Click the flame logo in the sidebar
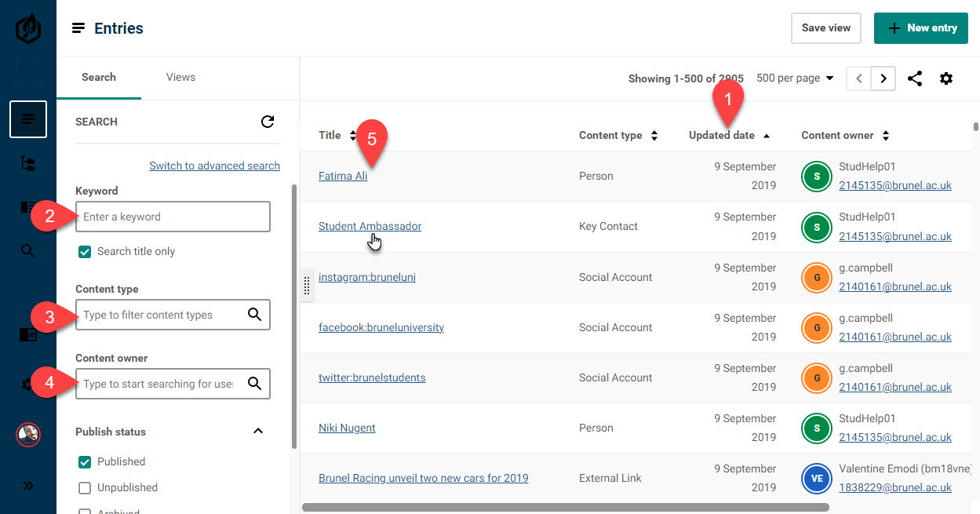 pyautogui.click(x=28, y=29)
